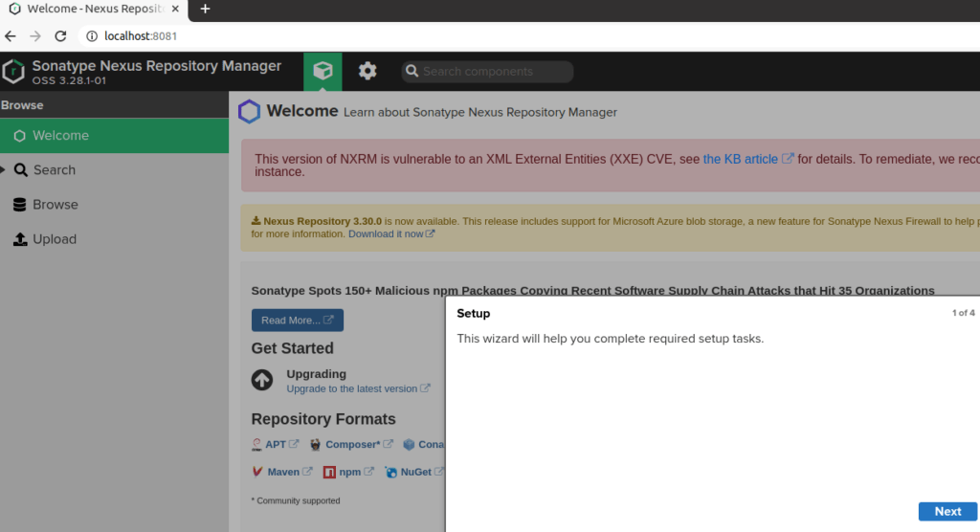This screenshot has width=980, height=532.
Task: Open the Browse cube icon in header
Action: coord(323,71)
